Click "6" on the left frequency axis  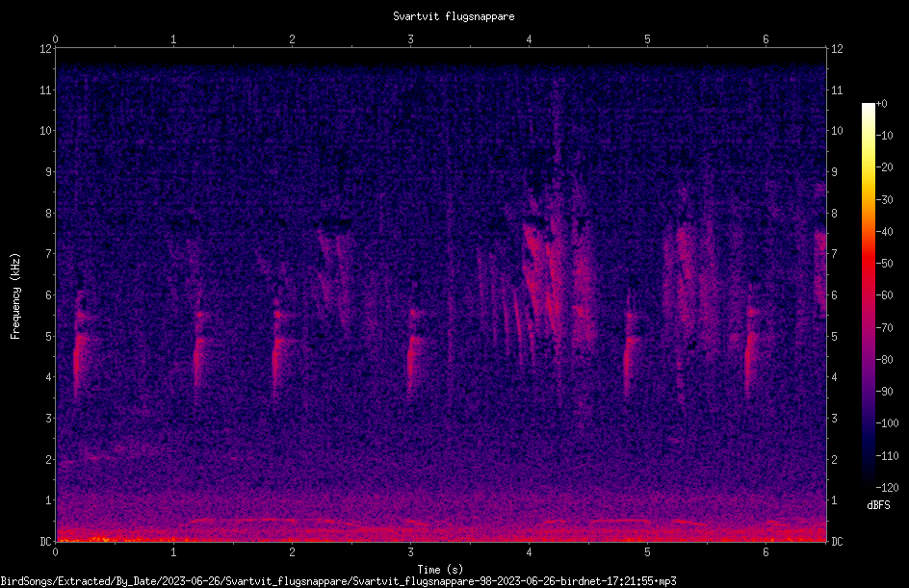coord(49,294)
